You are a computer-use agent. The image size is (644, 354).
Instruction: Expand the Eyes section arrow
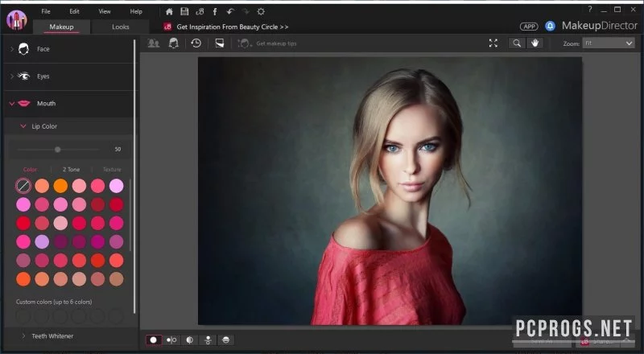tap(11, 76)
